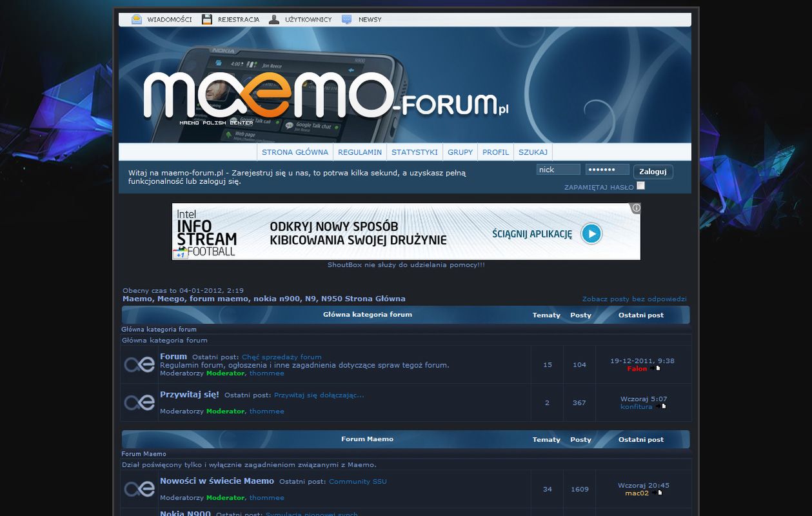Open Falon user profile link
Viewport: 812px width, 516px height.
click(637, 368)
